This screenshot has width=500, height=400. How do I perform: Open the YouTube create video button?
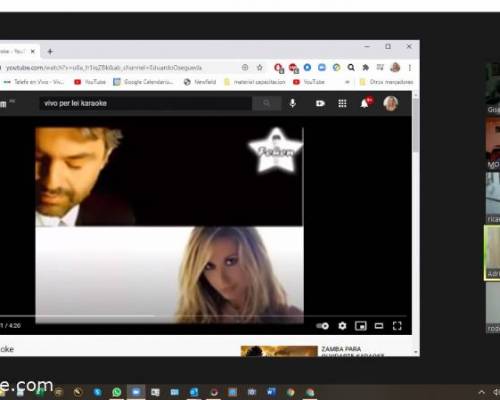pos(320,103)
